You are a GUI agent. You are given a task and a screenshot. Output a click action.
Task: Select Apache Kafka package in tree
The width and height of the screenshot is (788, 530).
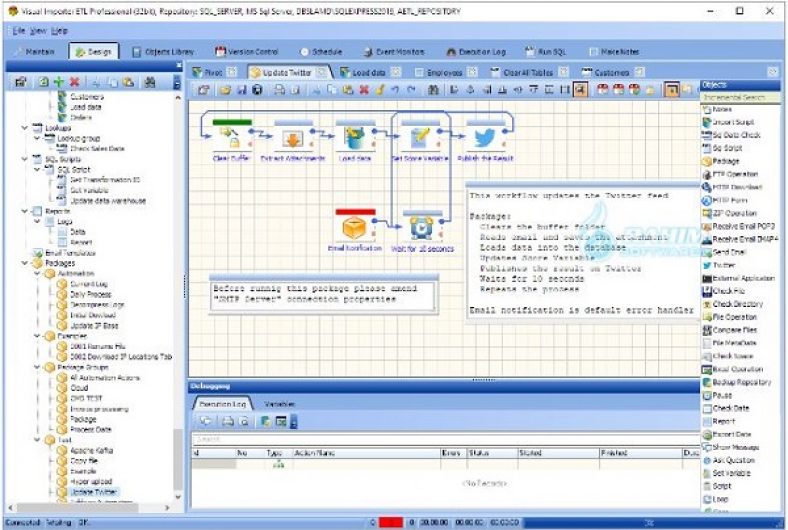point(91,450)
